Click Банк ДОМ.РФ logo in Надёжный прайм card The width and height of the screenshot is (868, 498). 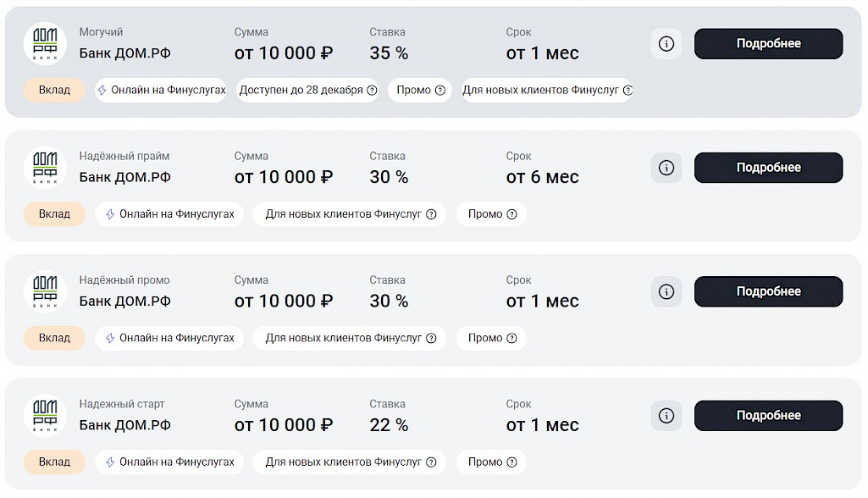(45, 168)
